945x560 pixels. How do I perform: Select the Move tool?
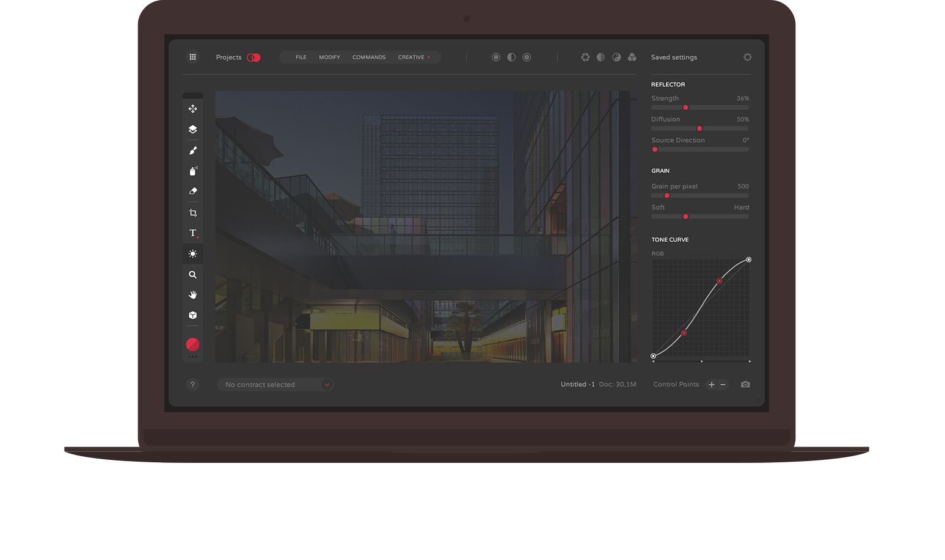(192, 109)
